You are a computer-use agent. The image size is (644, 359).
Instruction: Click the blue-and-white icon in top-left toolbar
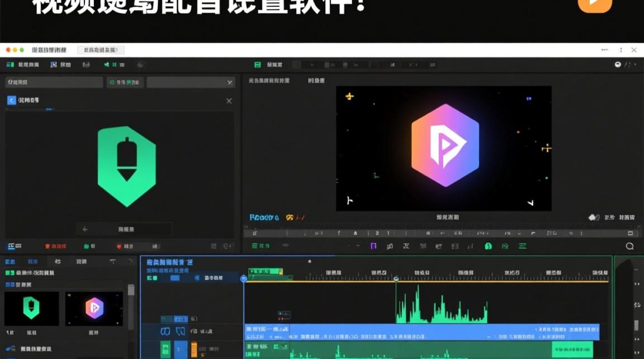point(53,65)
